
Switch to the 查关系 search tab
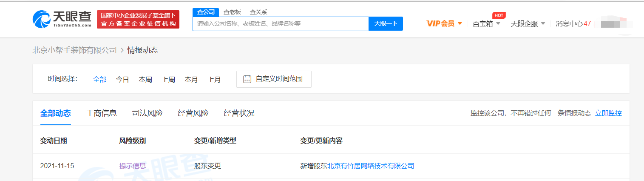point(258,12)
